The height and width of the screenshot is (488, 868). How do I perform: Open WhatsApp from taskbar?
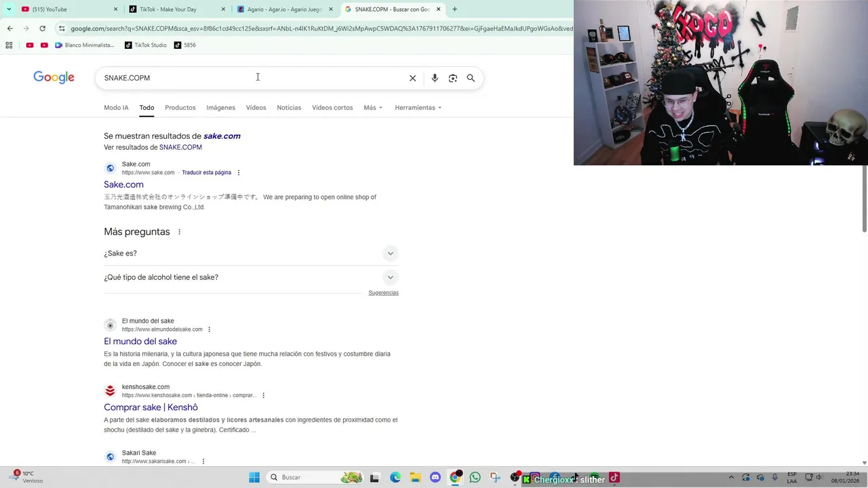pyautogui.click(x=475, y=478)
